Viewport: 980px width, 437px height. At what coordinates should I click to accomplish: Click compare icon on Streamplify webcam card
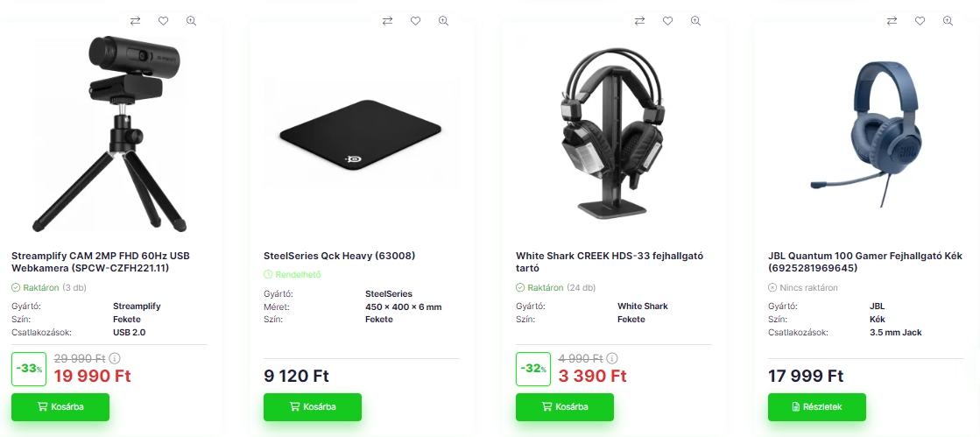135,21
